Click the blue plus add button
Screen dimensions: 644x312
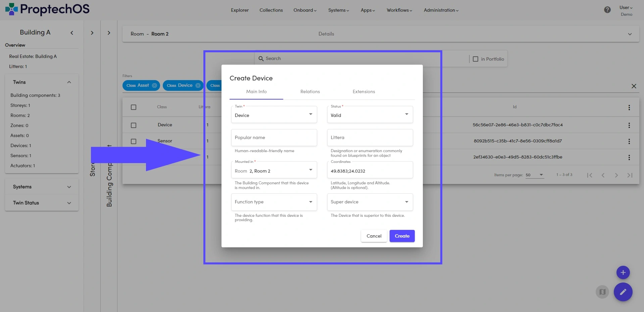pos(623,272)
